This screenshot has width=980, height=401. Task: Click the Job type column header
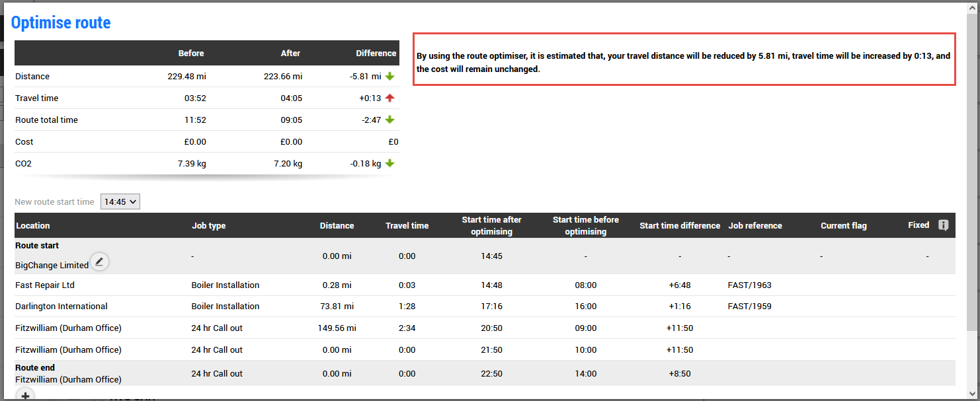208,226
